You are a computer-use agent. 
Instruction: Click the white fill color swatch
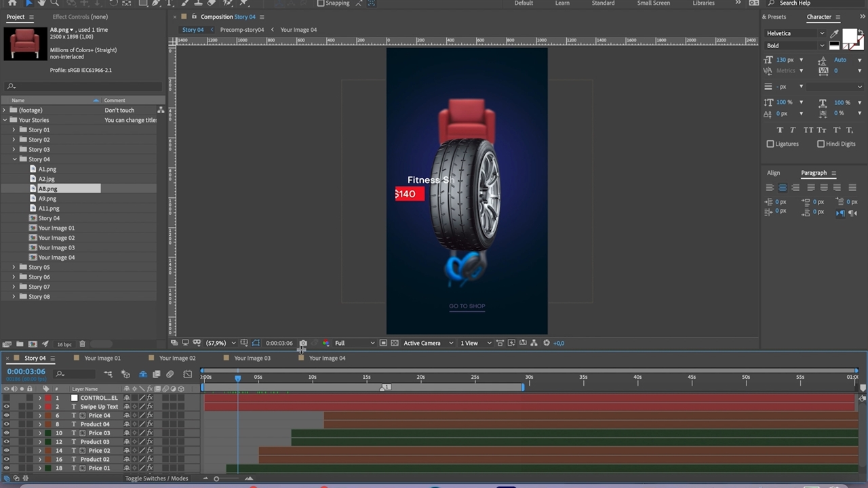[x=848, y=36]
